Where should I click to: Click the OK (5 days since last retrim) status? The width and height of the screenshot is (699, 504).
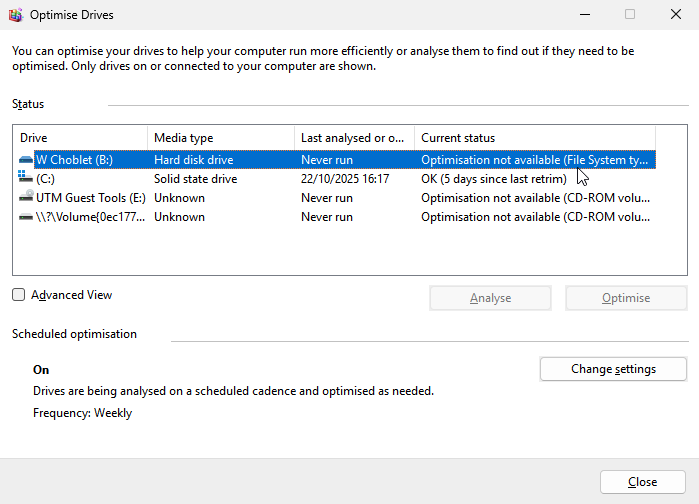point(493,179)
